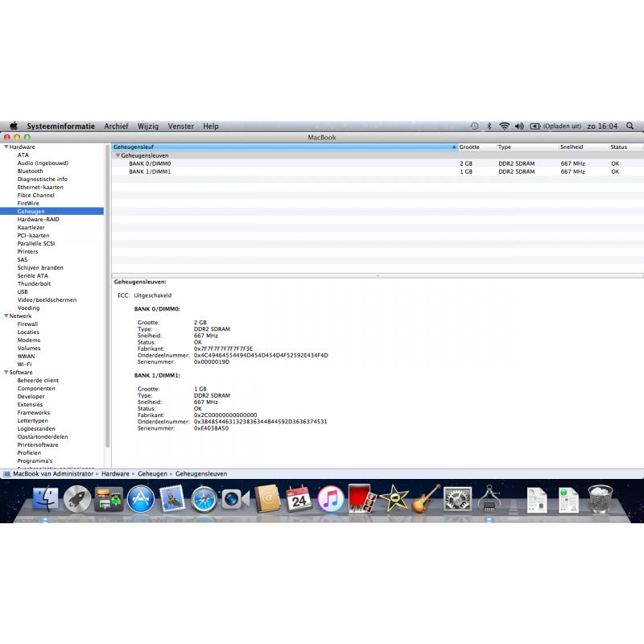Open GarageBand guitar icon in Dock
644x644 pixels.
tap(426, 498)
